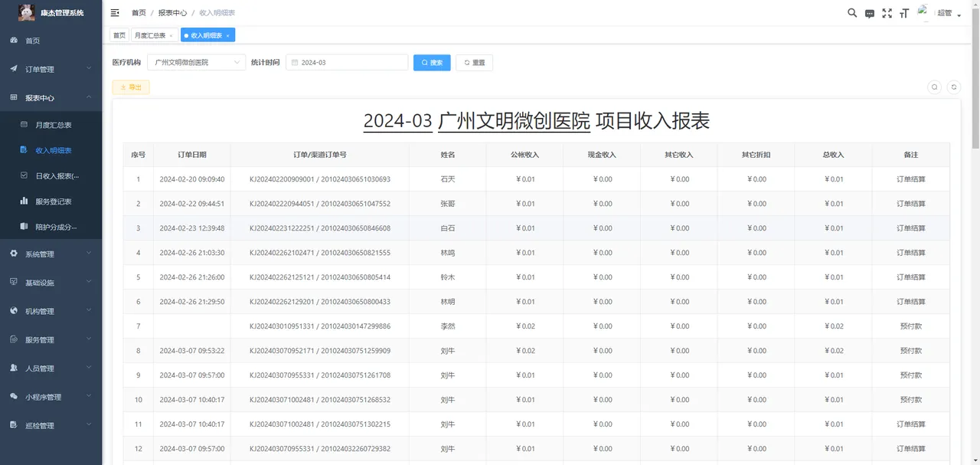This screenshot has width=980, height=465.
Task: Open 月度汇总表 in the sidebar
Action: [x=51, y=125]
